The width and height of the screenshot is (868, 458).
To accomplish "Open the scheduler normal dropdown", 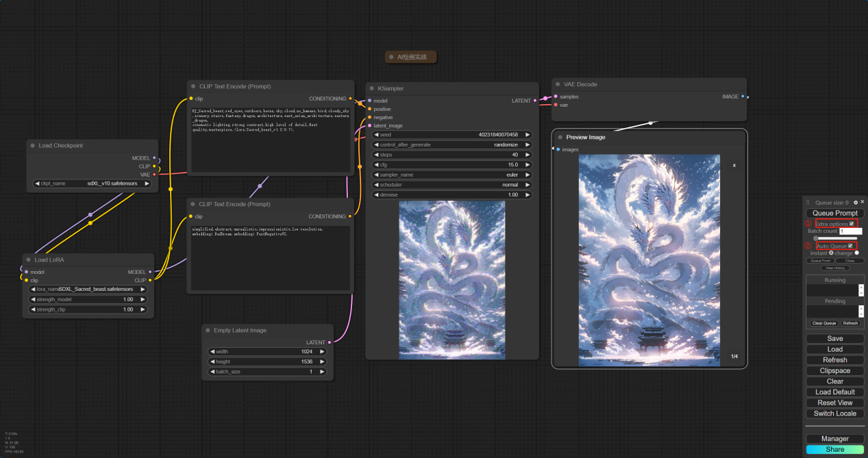I will [452, 185].
